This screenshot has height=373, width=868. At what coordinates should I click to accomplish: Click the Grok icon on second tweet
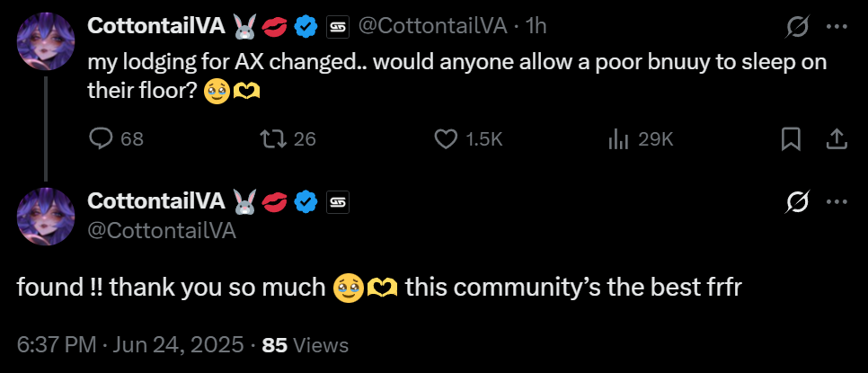pos(796,204)
